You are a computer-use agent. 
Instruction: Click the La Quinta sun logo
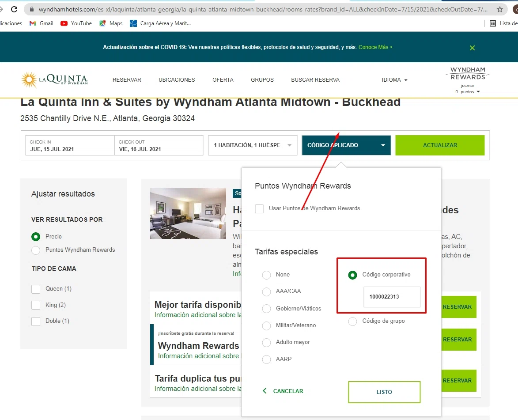(54, 79)
